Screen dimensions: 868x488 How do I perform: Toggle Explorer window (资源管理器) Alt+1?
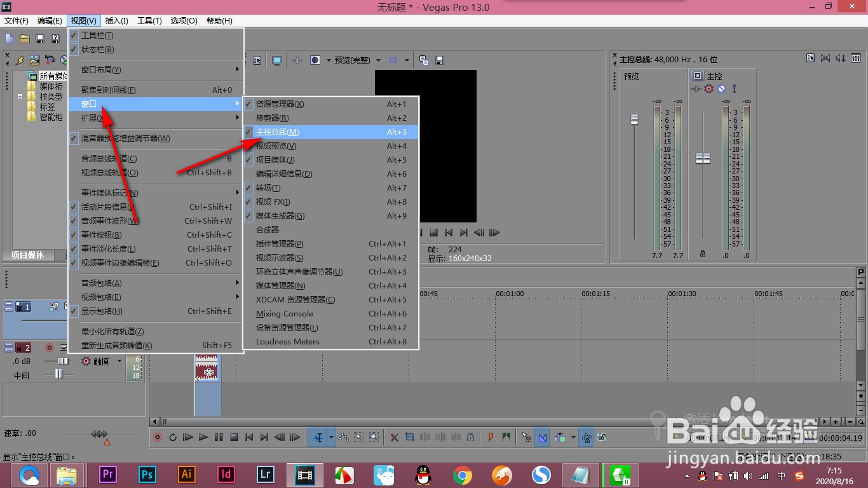point(330,104)
